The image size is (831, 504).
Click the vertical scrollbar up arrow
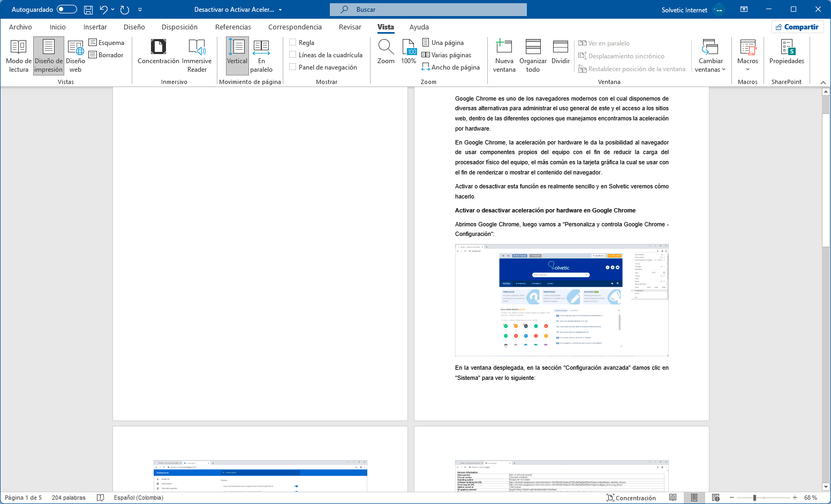click(826, 92)
